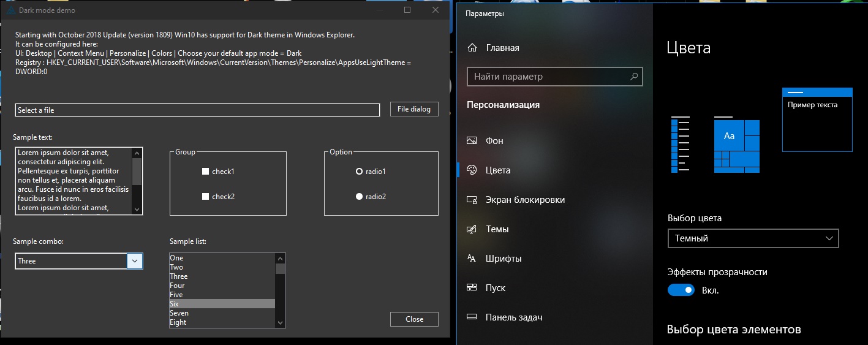Open the Экран блокировки icon

coord(472,200)
